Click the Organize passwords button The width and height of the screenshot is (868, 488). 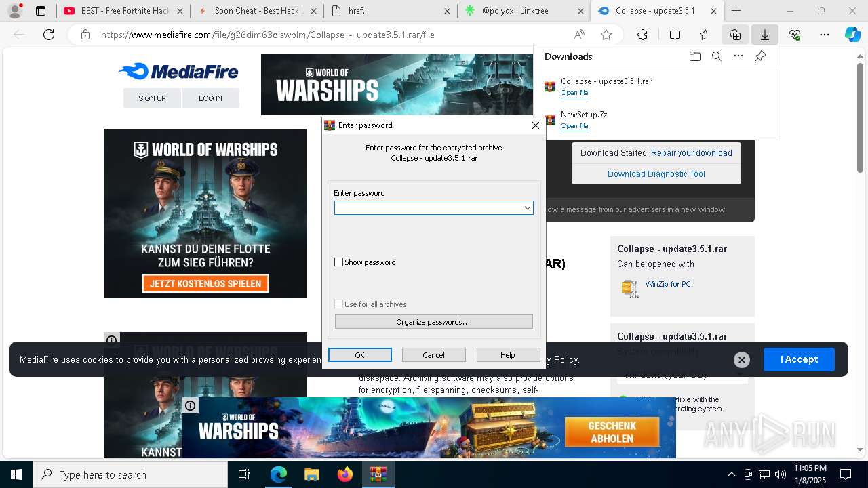[x=434, y=322]
